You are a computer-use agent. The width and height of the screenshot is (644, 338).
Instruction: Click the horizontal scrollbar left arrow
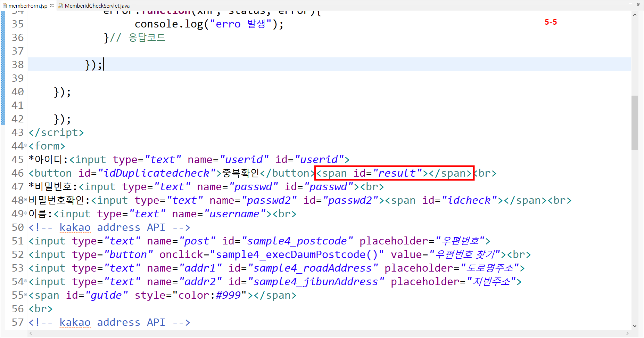coord(31,333)
